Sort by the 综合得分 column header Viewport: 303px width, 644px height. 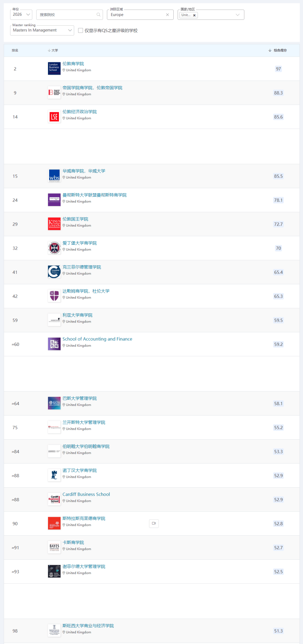pos(278,50)
